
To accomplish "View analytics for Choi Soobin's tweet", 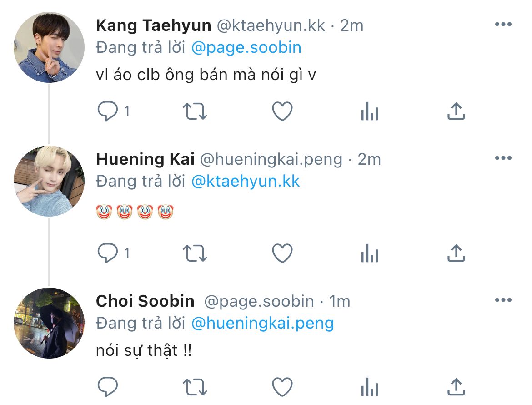I will 370,387.
